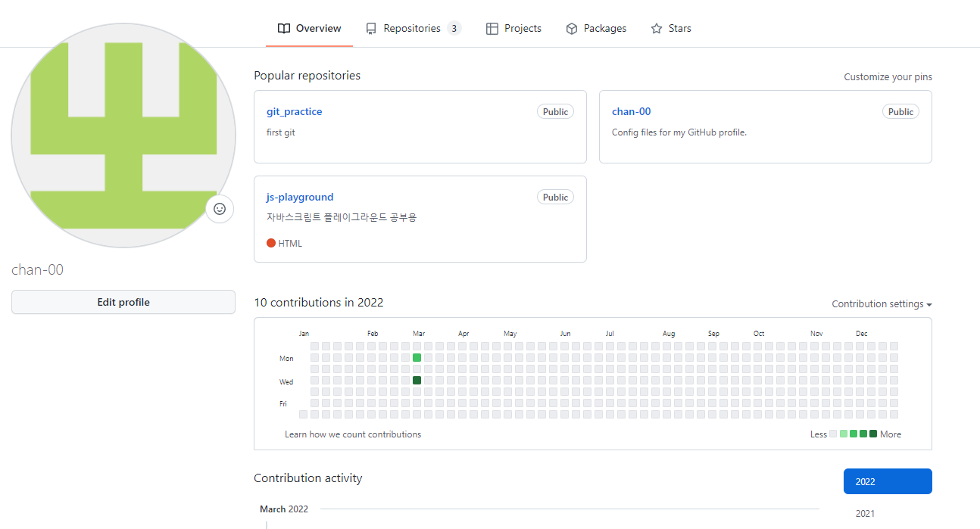The width and height of the screenshot is (980, 529).
Task: Click Learn how we count contributions
Action: [353, 434]
